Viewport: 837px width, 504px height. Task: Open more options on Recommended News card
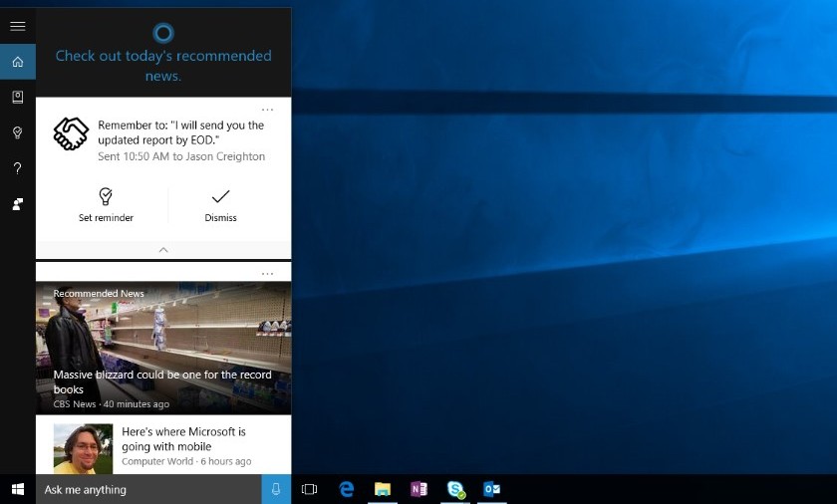[x=267, y=274]
